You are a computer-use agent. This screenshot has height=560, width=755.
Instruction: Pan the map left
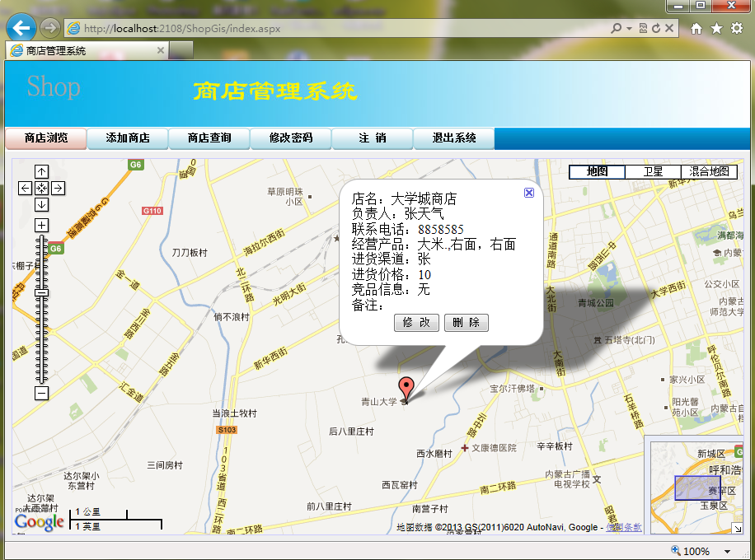point(25,188)
